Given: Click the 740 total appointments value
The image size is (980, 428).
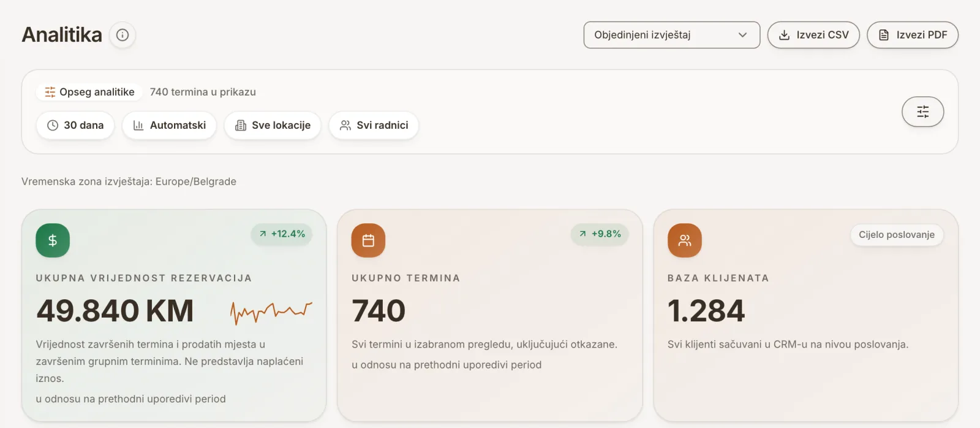Looking at the screenshot, I should click(x=379, y=310).
